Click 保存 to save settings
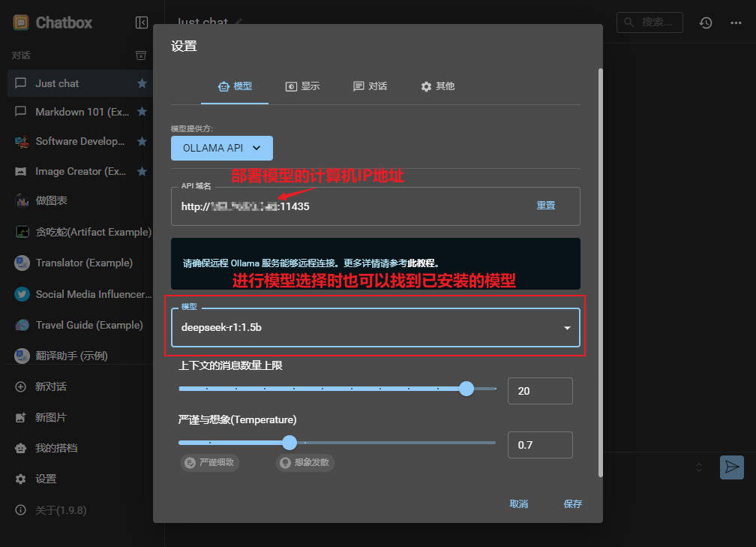This screenshot has width=756, height=547. tap(573, 504)
